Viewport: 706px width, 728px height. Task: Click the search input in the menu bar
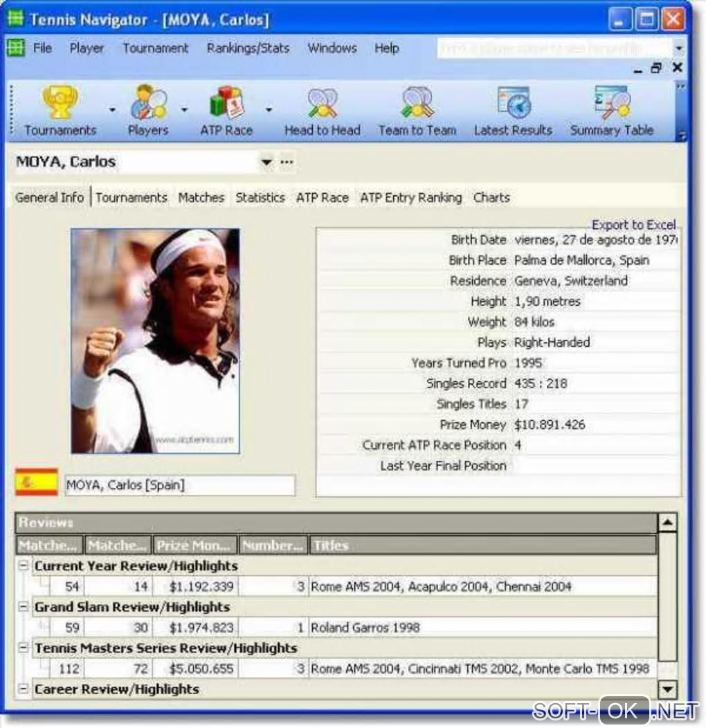click(554, 48)
